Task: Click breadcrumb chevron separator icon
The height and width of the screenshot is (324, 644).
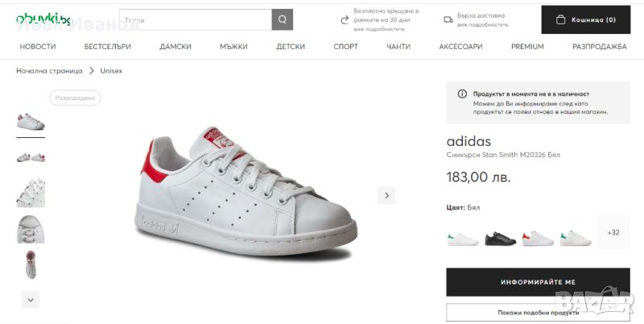Action: click(x=92, y=71)
